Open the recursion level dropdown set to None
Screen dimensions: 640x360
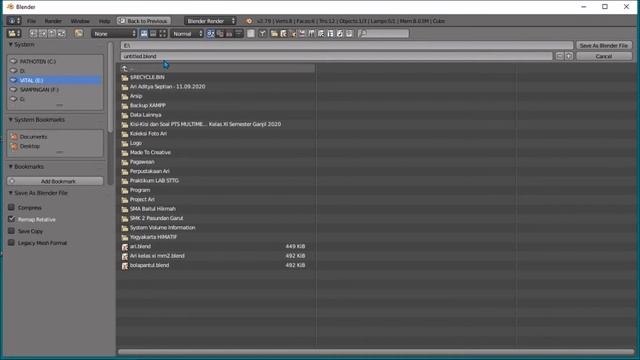(114, 33)
